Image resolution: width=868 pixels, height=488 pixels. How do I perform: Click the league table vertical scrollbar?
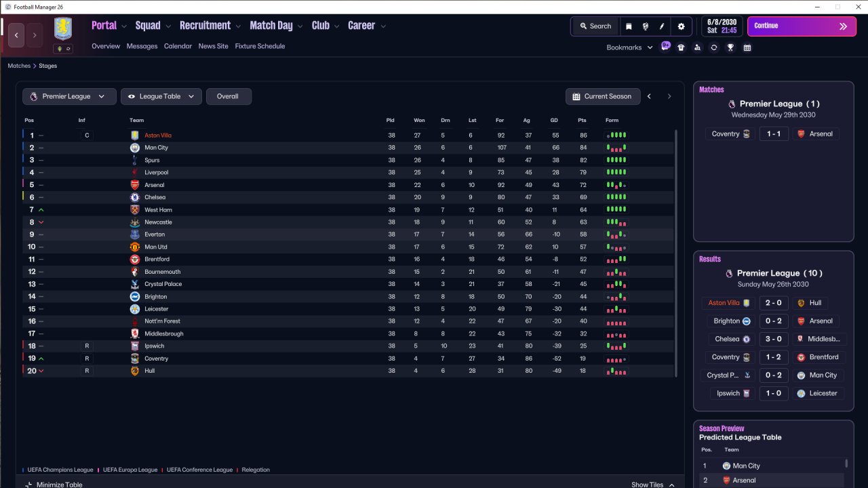[676, 253]
